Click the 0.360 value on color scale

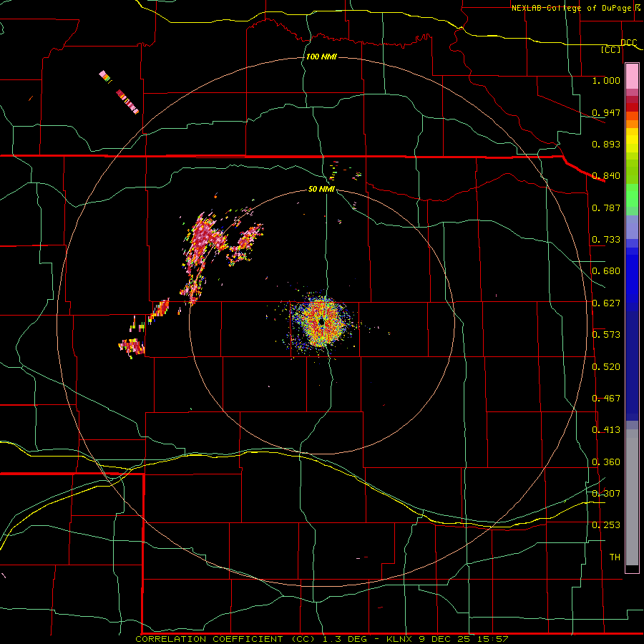tap(606, 462)
